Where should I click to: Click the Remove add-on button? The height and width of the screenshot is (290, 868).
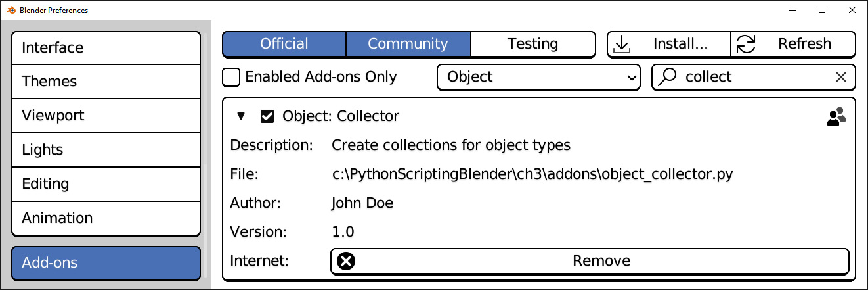tap(590, 261)
